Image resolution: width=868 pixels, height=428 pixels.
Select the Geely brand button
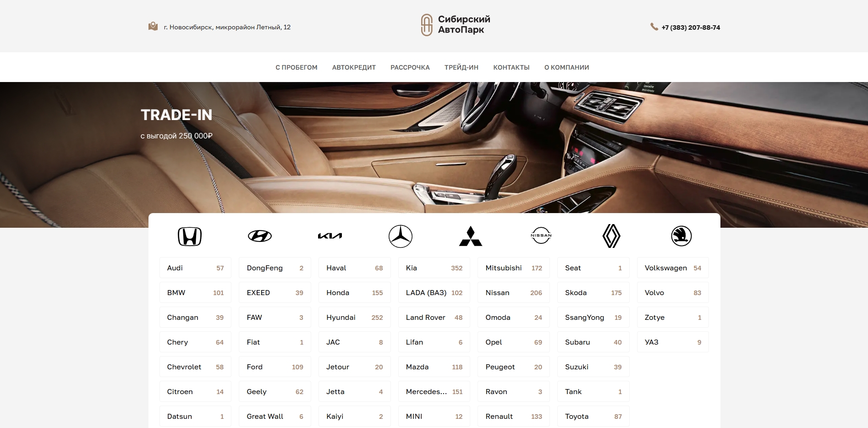pyautogui.click(x=275, y=391)
